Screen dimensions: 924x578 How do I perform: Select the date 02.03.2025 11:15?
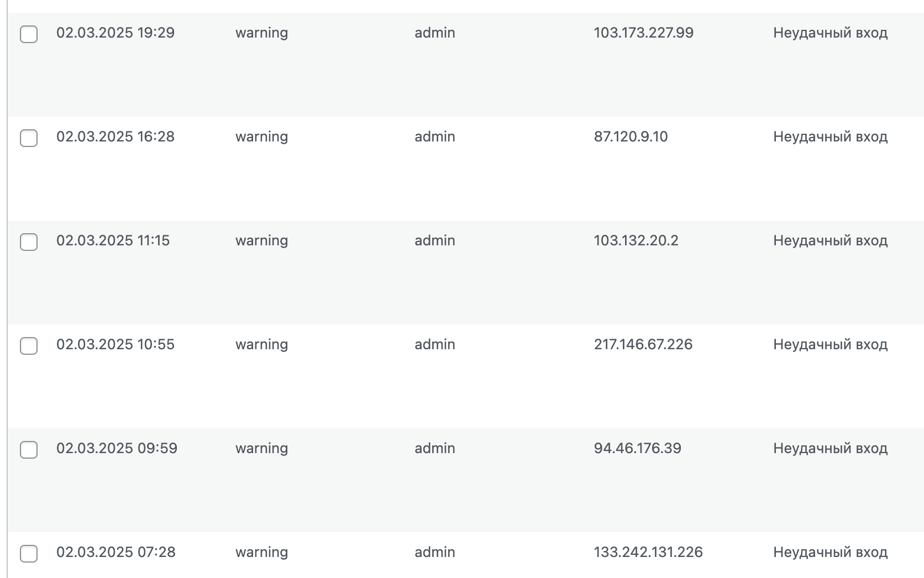pyautogui.click(x=113, y=241)
